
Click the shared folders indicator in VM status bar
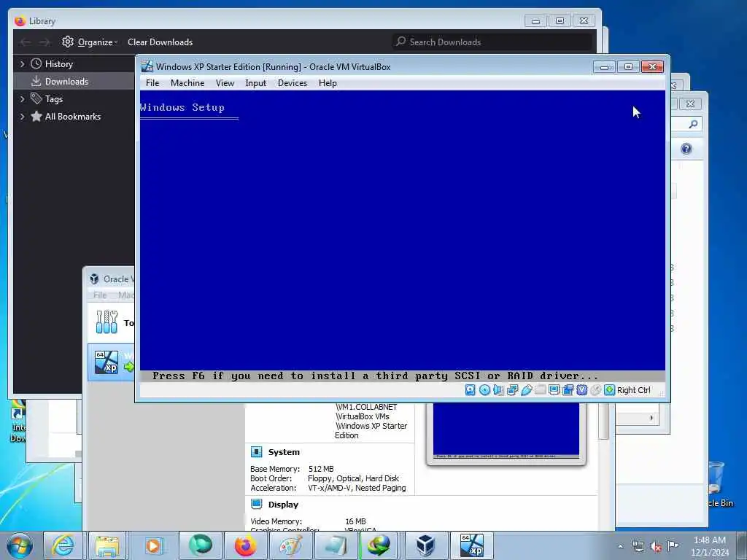pyautogui.click(x=541, y=390)
